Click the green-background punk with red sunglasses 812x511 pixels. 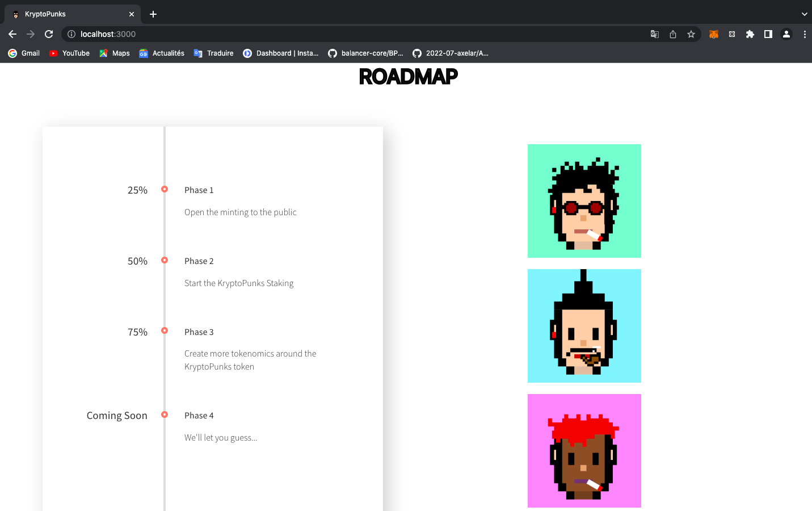(584, 201)
